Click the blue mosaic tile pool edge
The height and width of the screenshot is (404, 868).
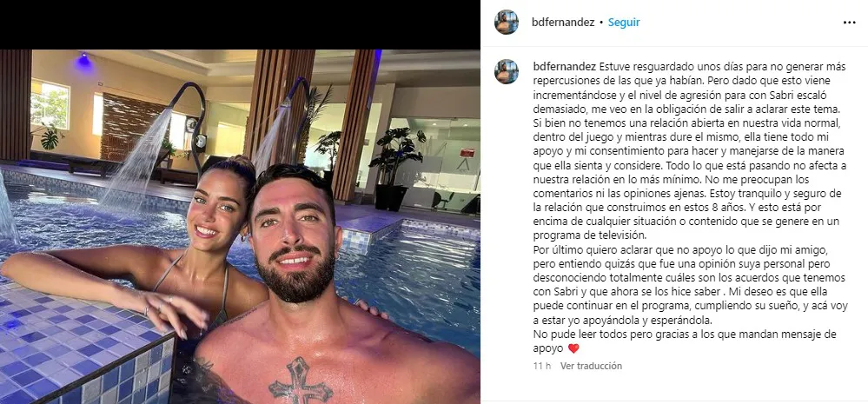pyautogui.click(x=83, y=343)
